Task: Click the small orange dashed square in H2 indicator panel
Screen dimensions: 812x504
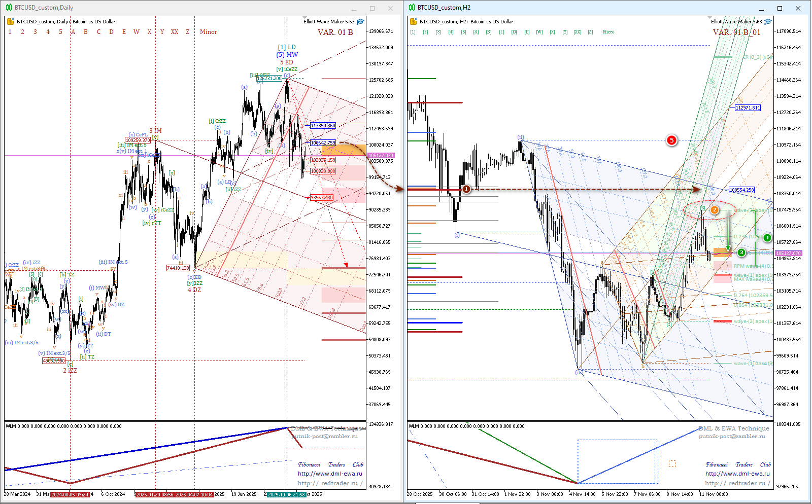Action: tap(672, 463)
